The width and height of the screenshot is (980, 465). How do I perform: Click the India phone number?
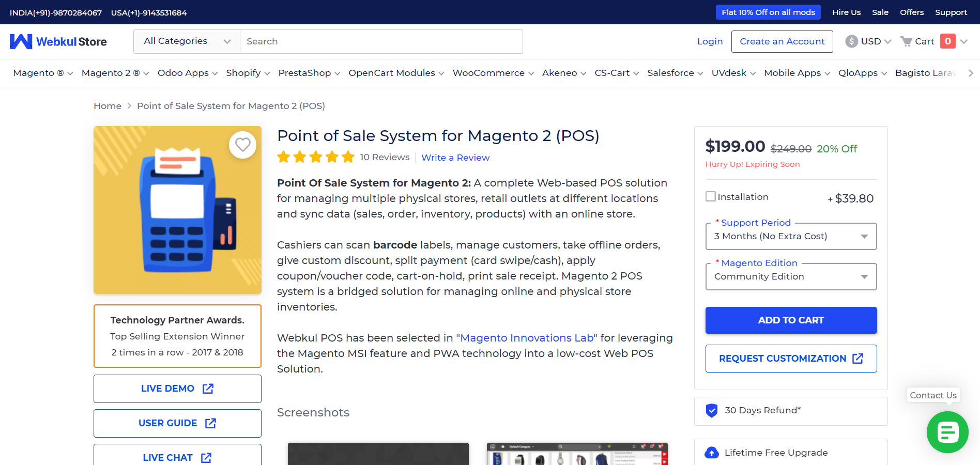coord(56,13)
